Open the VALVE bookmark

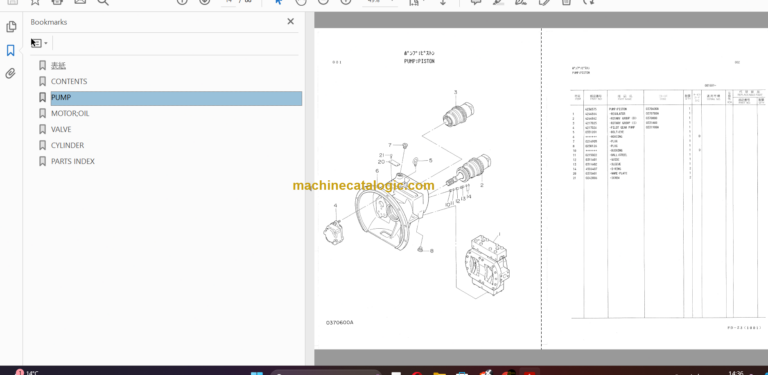61,129
